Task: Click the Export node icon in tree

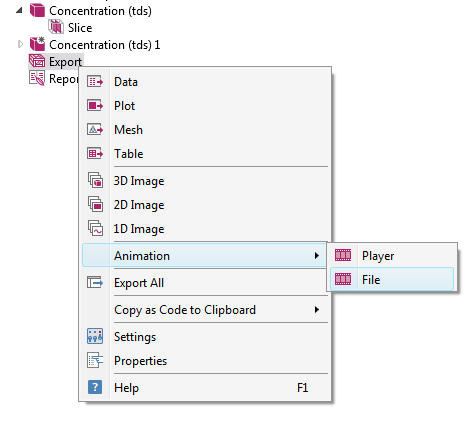Action: tap(37, 61)
